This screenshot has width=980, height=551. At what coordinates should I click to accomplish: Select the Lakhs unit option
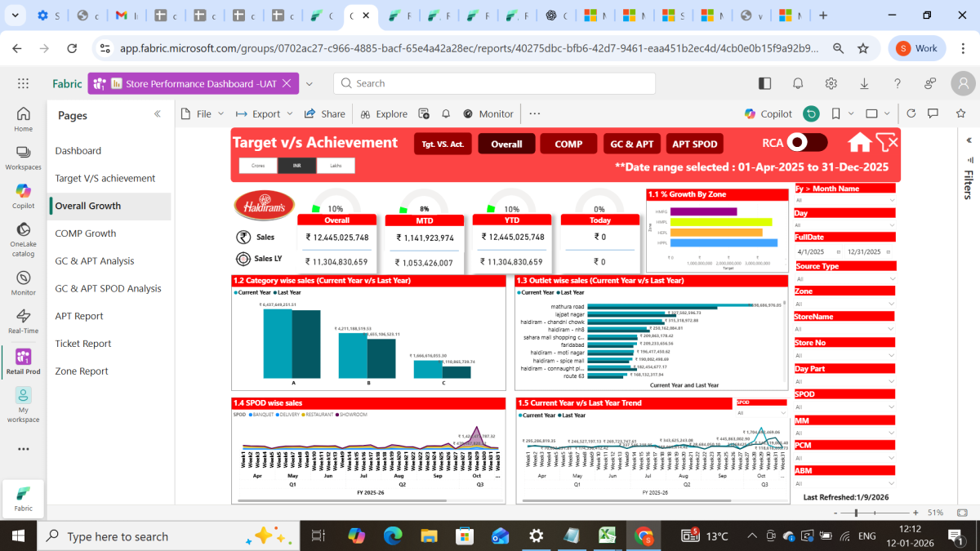click(x=336, y=166)
